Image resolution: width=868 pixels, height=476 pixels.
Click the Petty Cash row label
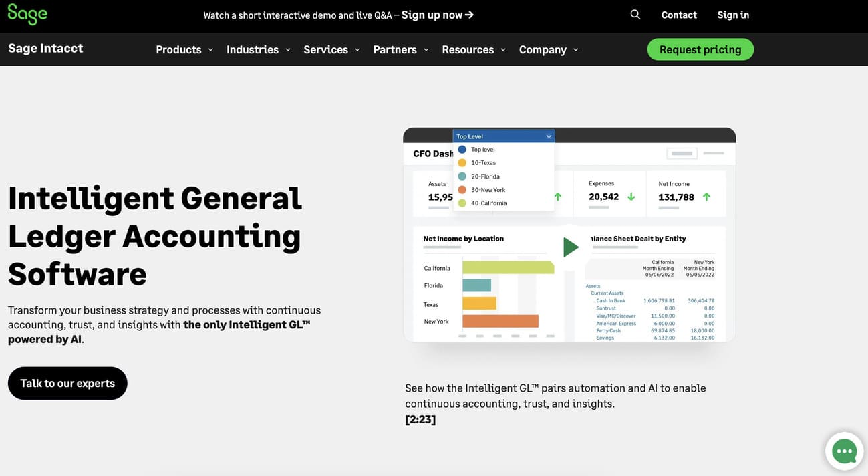tap(608, 330)
